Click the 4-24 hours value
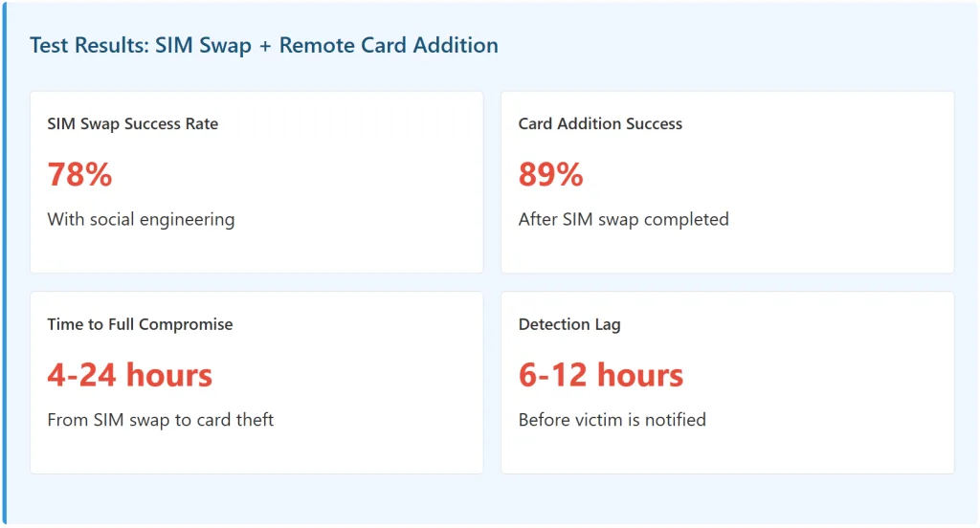The image size is (980, 528). (129, 375)
